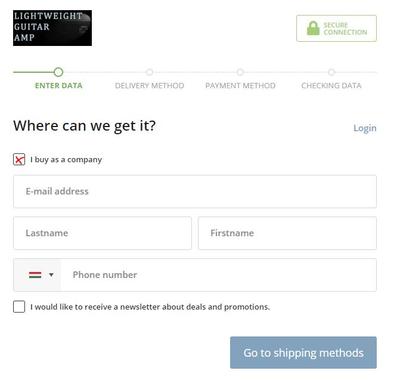Select the Payment Method step label
The width and height of the screenshot is (400, 380).
pyautogui.click(x=240, y=86)
